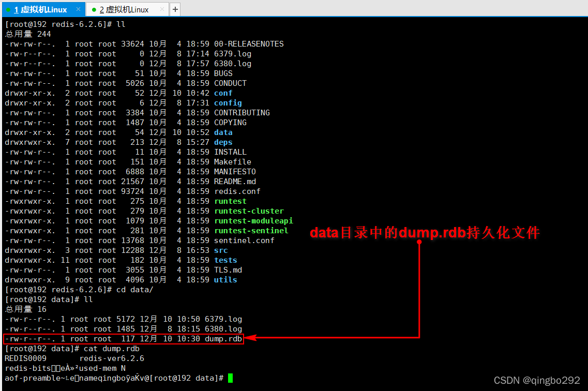
Task: Select the runtest-moduleapi file name
Action: (253, 221)
